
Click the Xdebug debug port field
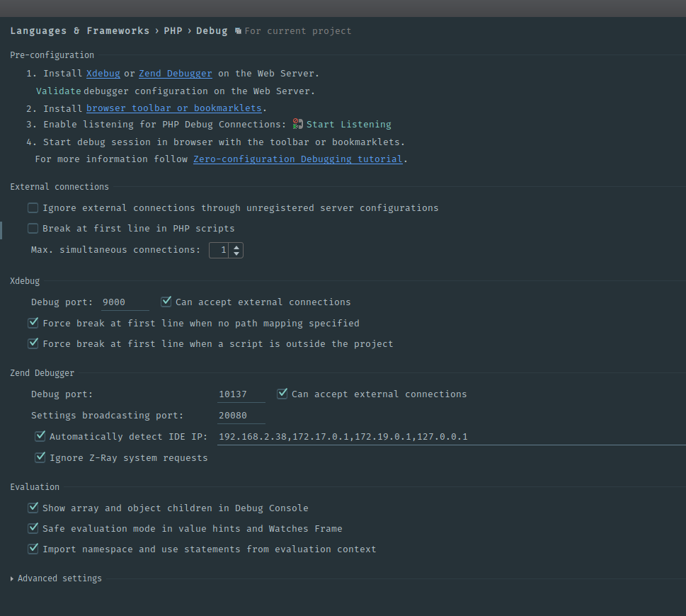pos(125,302)
